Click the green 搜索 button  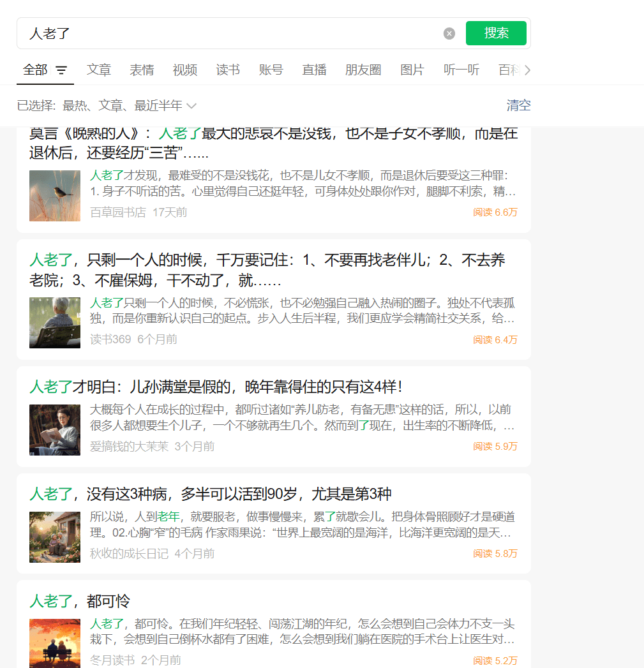pos(496,33)
